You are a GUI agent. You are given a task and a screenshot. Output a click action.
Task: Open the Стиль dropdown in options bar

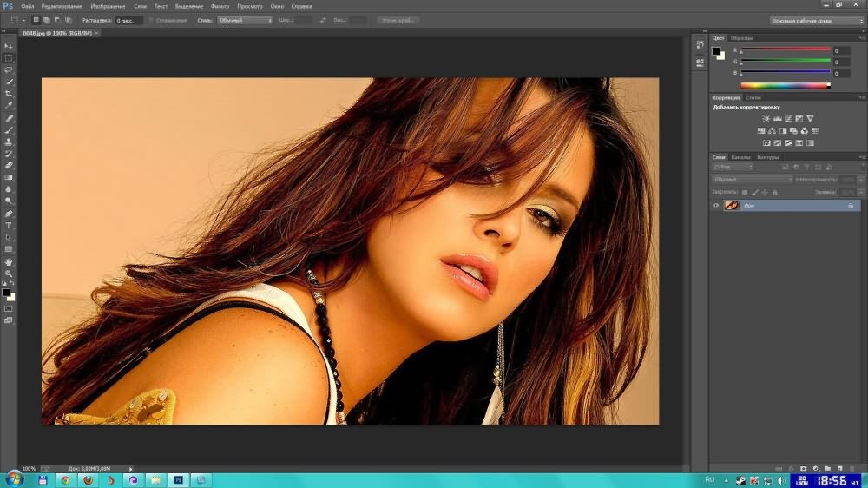245,19
